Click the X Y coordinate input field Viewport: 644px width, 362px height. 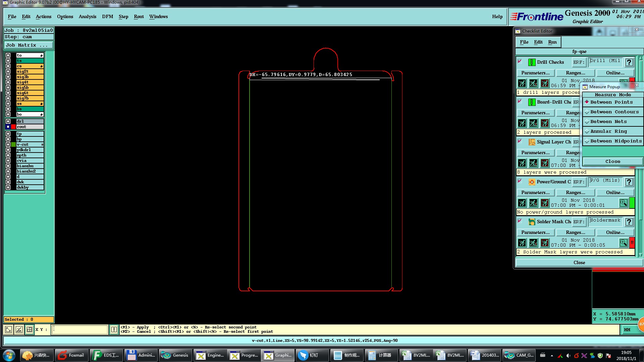pos(80,329)
